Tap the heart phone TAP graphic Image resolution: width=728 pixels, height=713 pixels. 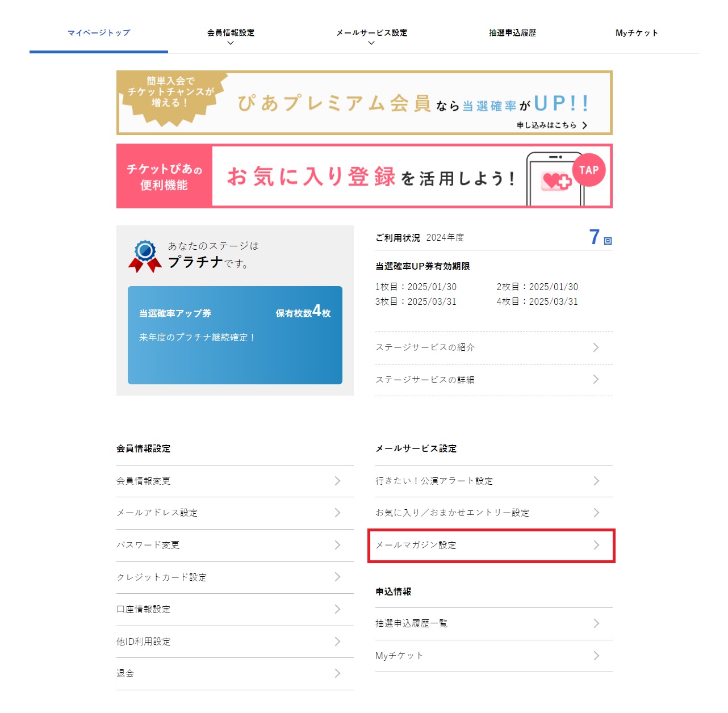tap(566, 178)
